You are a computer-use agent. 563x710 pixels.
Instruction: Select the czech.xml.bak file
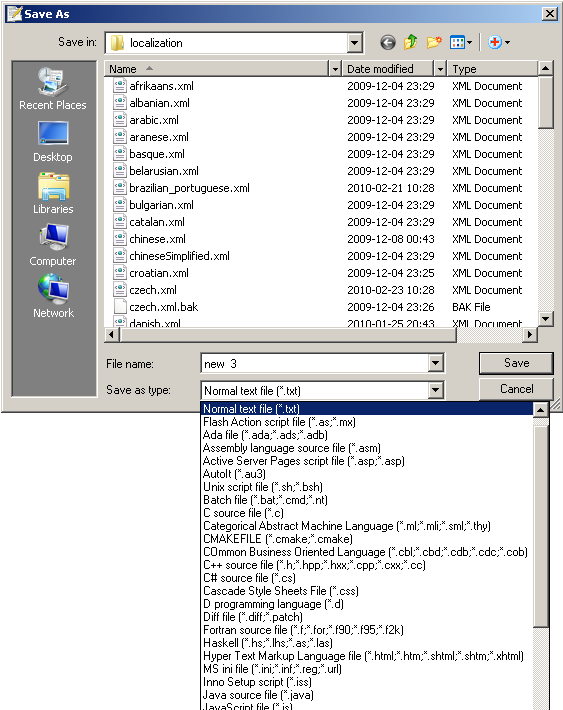pyautogui.click(x=164, y=307)
